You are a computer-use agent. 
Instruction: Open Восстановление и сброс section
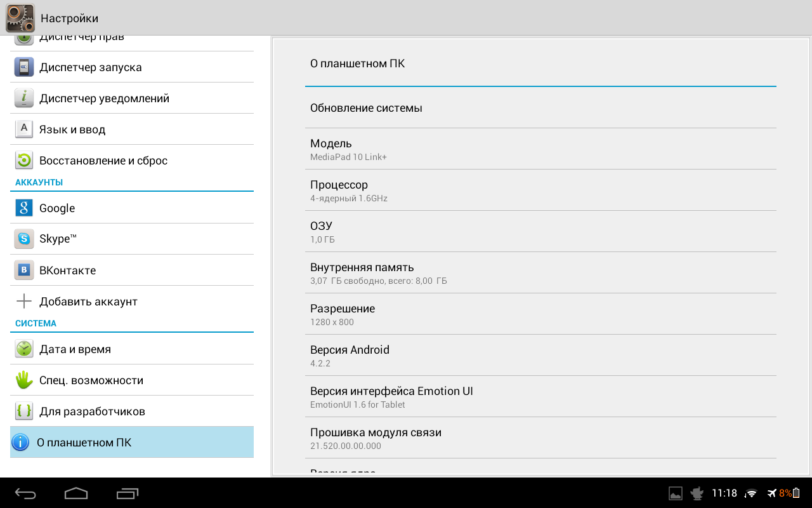pyautogui.click(x=132, y=160)
